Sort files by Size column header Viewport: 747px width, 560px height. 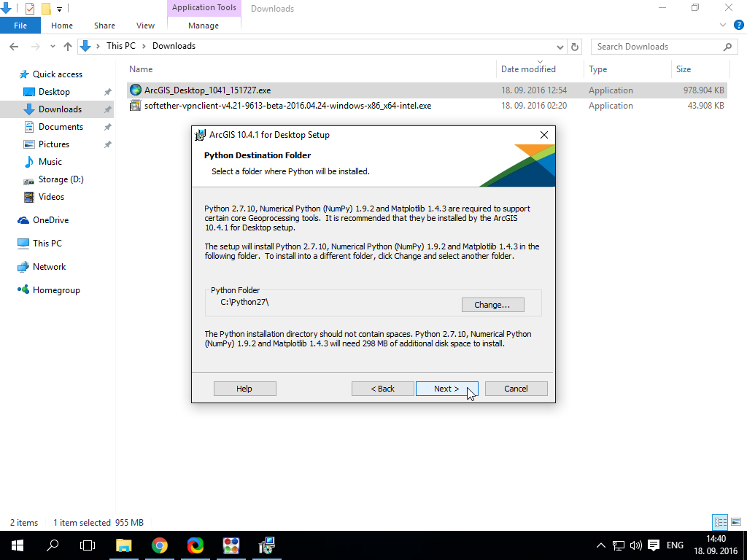[x=683, y=69]
